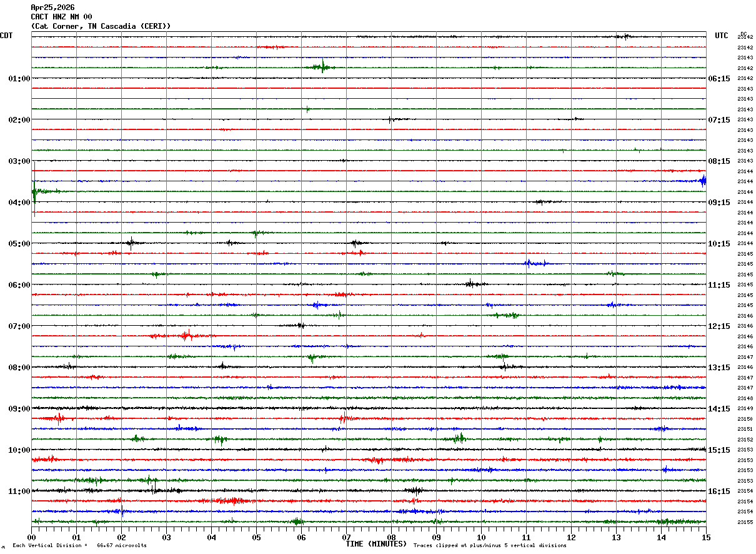Click the '11' minute tick on time axis
The height and width of the screenshot is (554, 756).
526,537
